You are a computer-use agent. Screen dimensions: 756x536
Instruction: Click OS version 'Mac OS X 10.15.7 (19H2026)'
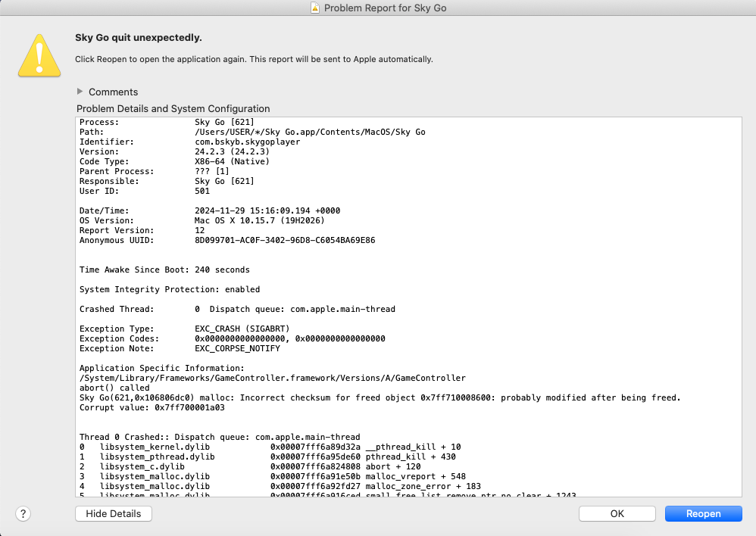[259, 220]
